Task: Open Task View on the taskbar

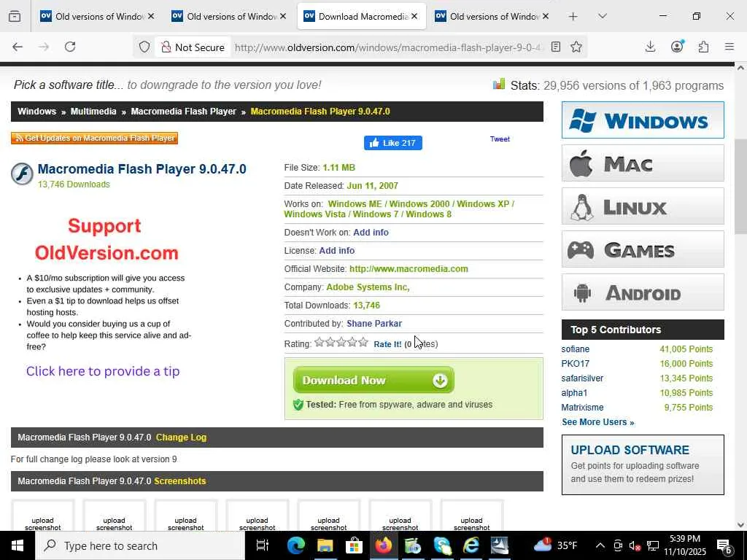Action: click(263, 545)
